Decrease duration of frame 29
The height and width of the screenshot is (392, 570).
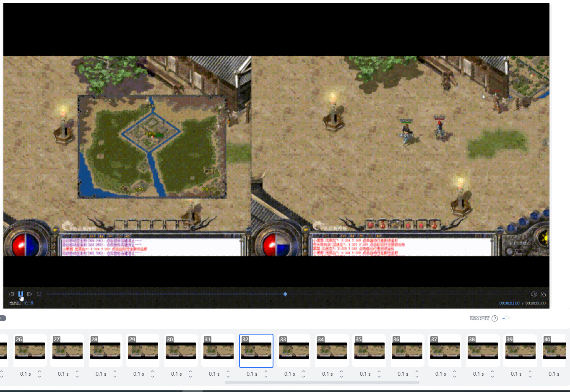tap(153, 376)
